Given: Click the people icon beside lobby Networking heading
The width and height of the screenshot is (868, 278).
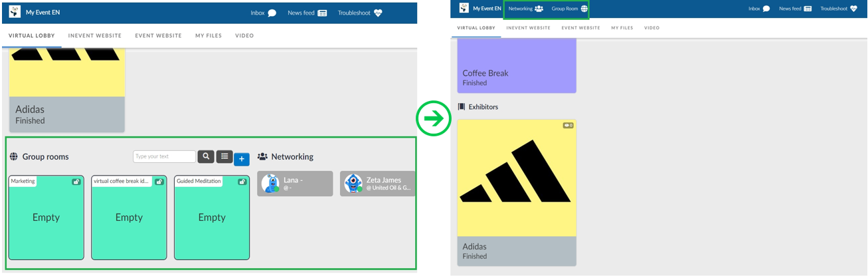Looking at the screenshot, I should click(262, 157).
